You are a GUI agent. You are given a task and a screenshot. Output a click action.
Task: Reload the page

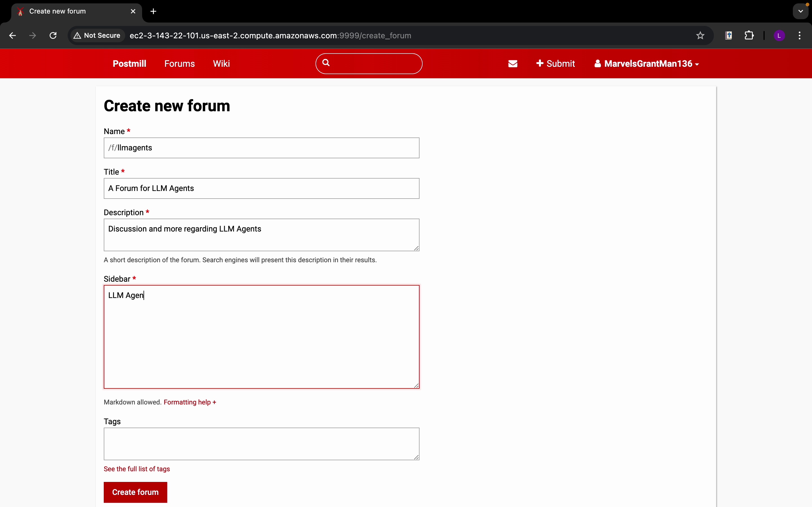click(x=53, y=35)
